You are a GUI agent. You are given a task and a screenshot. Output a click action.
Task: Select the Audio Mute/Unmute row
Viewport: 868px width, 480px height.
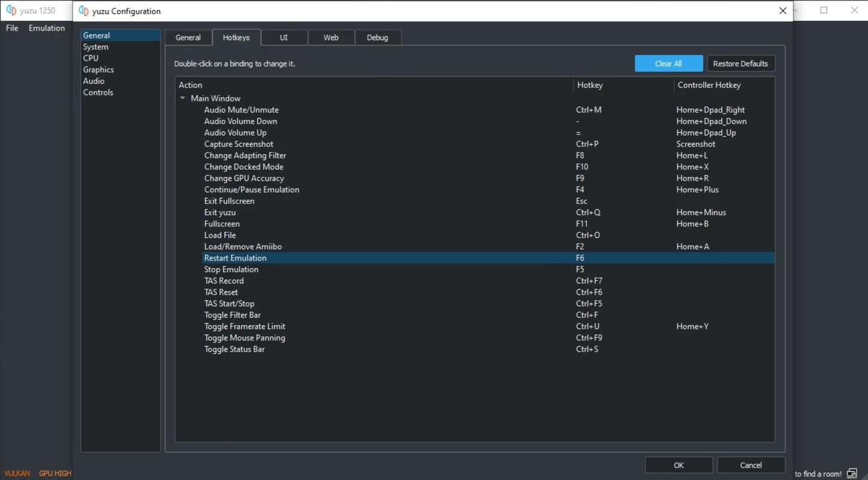242,110
